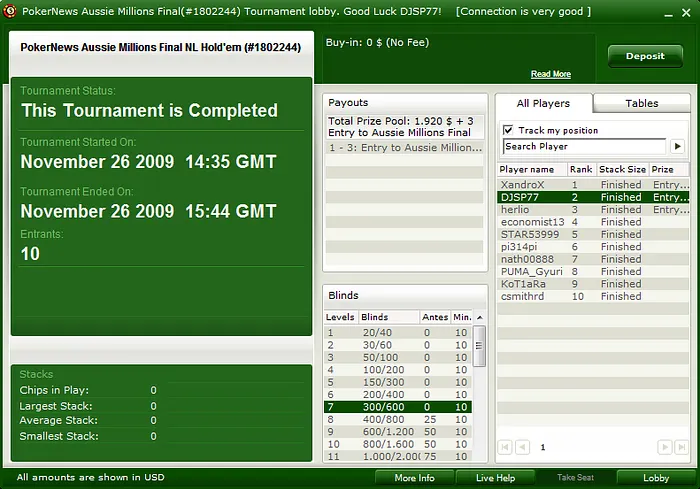Go to previous page of player list
Screen dimensions: 700x489
click(x=522, y=447)
